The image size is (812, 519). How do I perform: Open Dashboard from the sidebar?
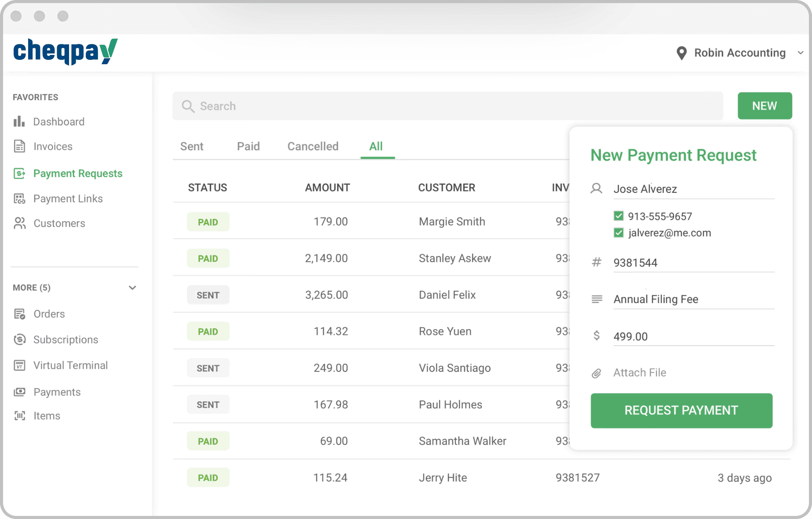(x=59, y=122)
